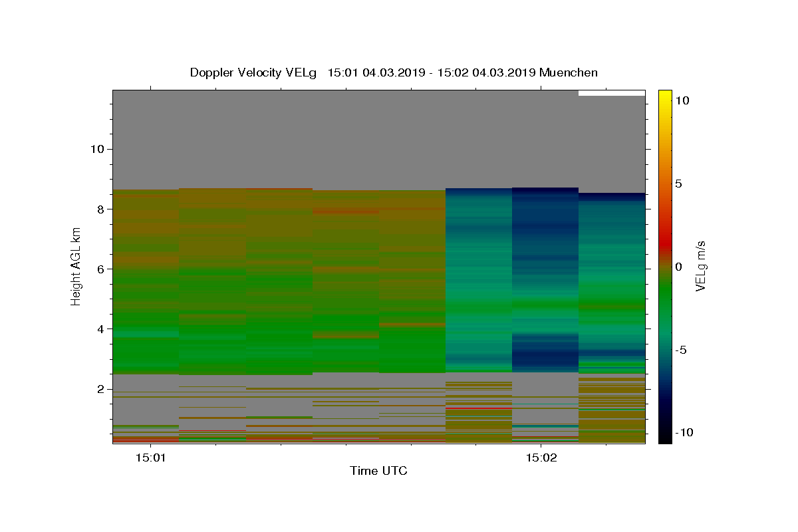Click the white gap at the plot's top-right corner
Image resolution: width=798 pixels, height=532 pixels.
pyautogui.click(x=612, y=93)
